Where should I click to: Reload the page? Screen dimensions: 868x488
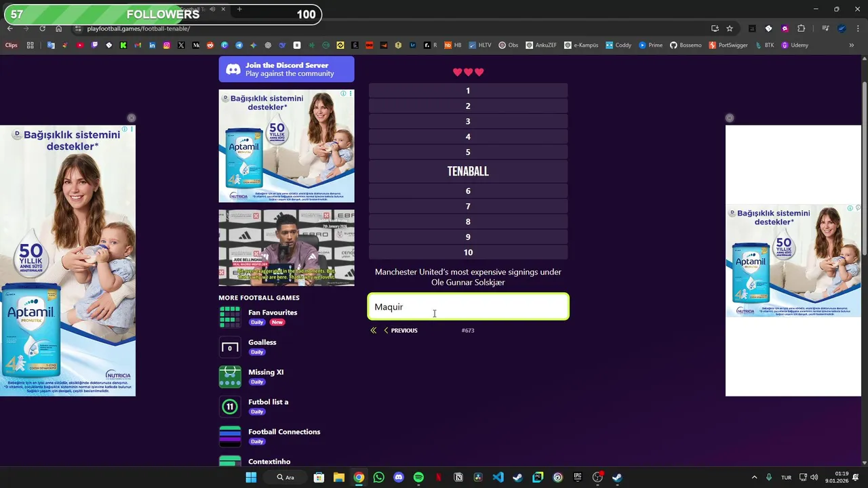tap(42, 28)
